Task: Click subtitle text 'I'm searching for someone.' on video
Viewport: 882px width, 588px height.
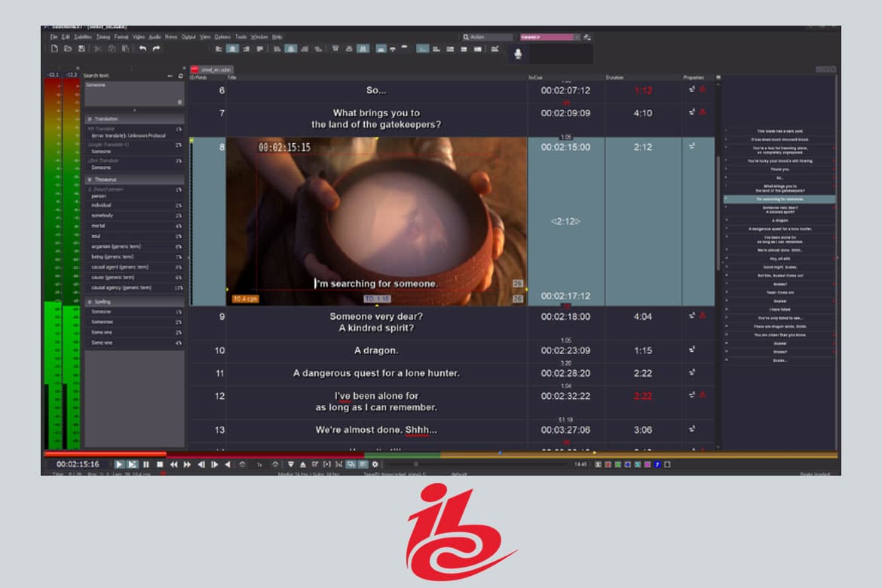Action: click(375, 284)
